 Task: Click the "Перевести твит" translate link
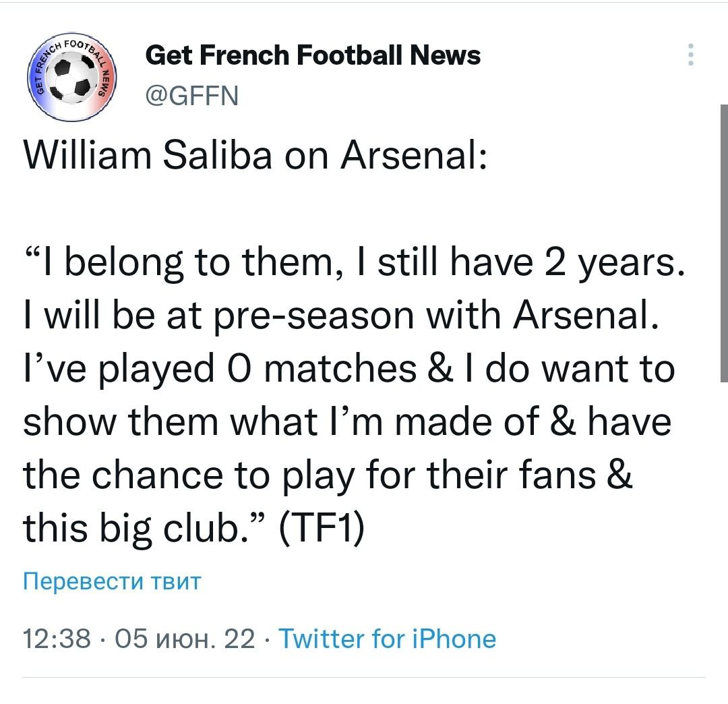coord(112,581)
